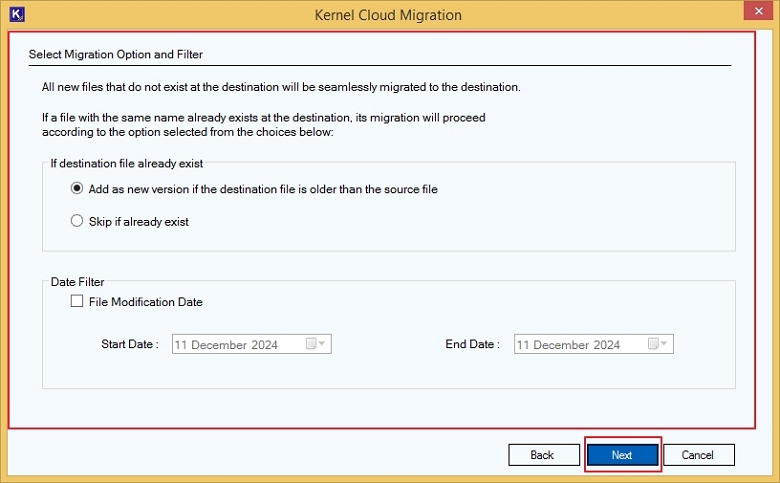Enable the File Modification Date checkbox
The image size is (780, 483).
click(77, 301)
